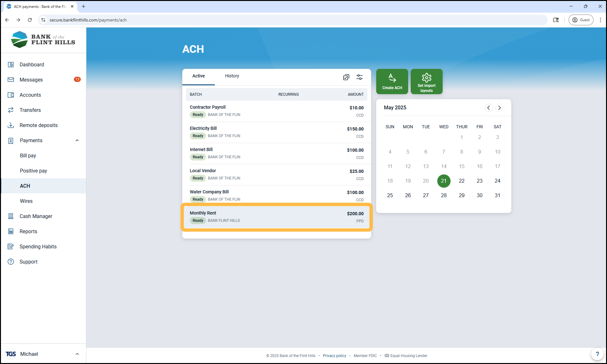
Task: Click the help question mark button
Action: (597, 354)
